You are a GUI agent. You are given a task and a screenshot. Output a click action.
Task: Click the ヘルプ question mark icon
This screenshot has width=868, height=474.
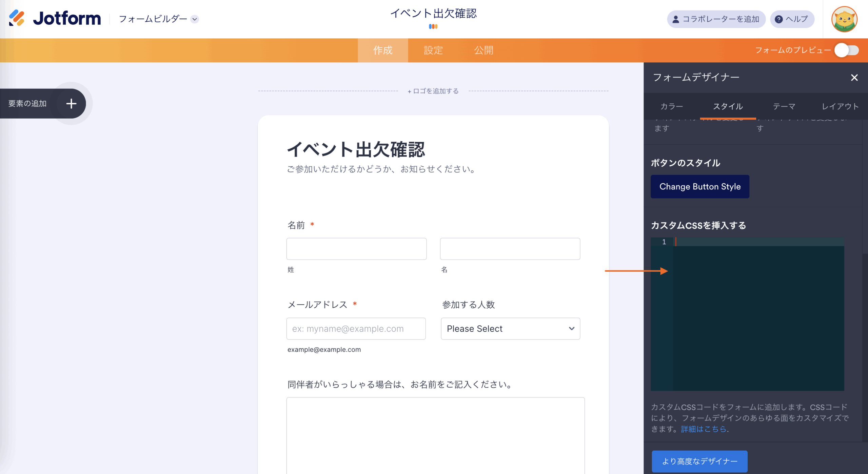pos(778,19)
